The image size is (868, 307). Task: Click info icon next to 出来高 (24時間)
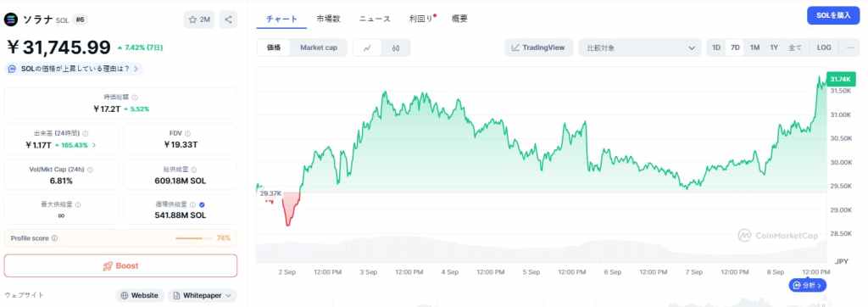tap(86, 133)
